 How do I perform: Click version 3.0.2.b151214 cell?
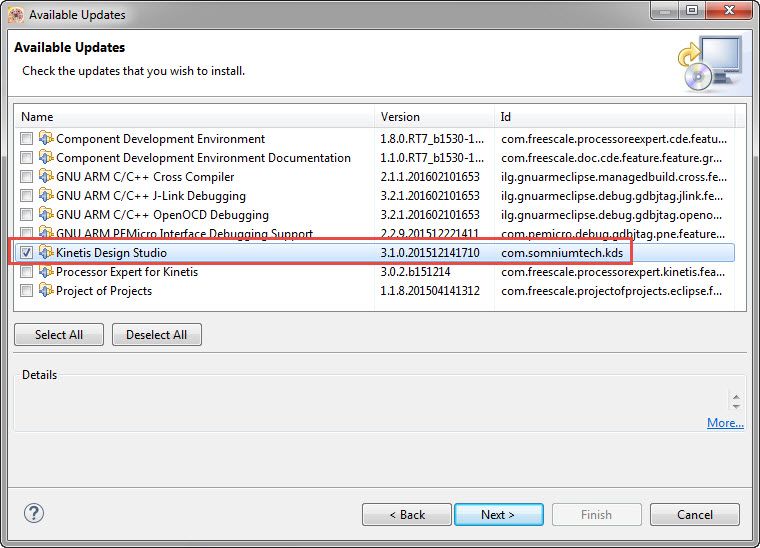[415, 272]
